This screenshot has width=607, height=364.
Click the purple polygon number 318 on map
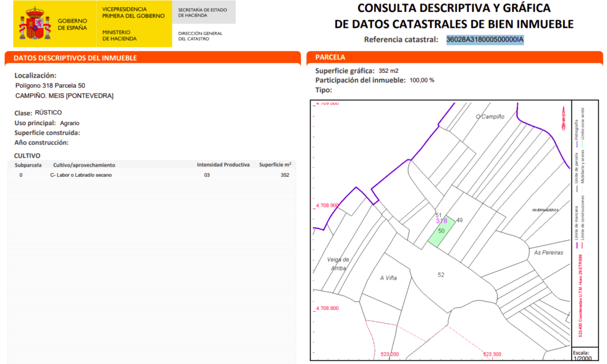441,221
